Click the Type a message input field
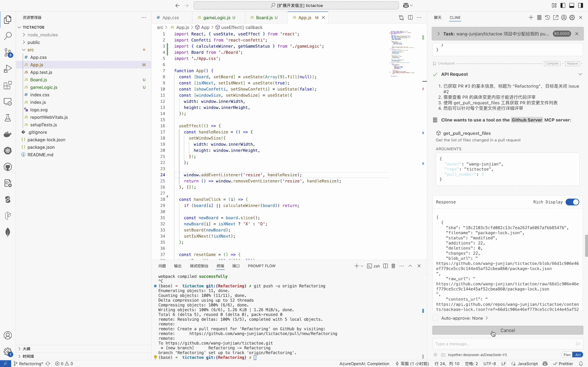Image resolution: width=588 pixels, height=367 pixels. coord(503,344)
